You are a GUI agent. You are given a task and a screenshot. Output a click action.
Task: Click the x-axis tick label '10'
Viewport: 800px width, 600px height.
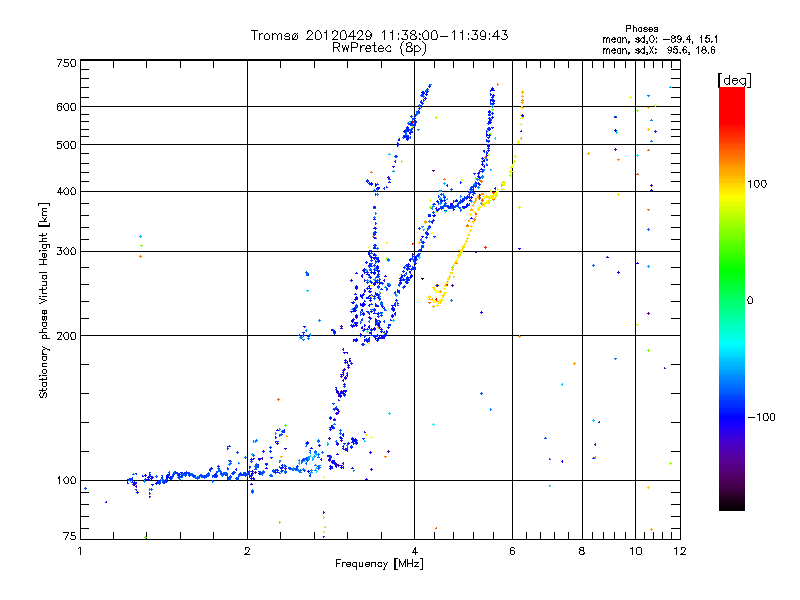635,551
